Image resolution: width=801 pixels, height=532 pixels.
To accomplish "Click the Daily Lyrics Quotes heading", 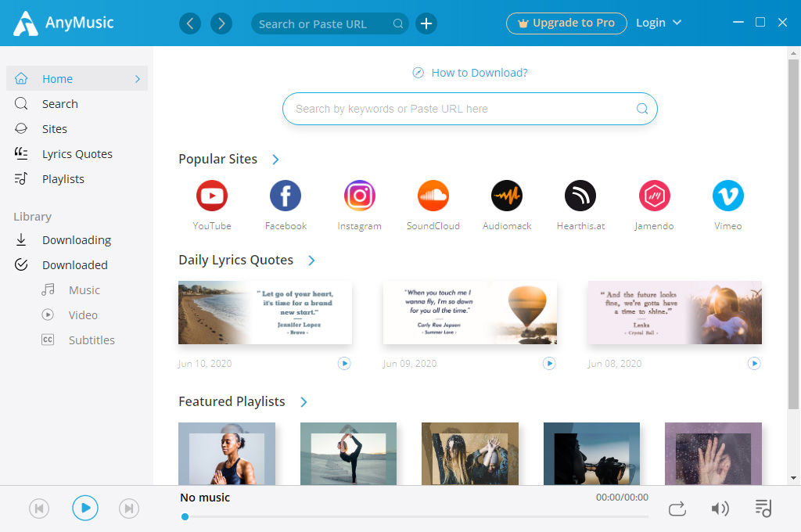I will [235, 260].
